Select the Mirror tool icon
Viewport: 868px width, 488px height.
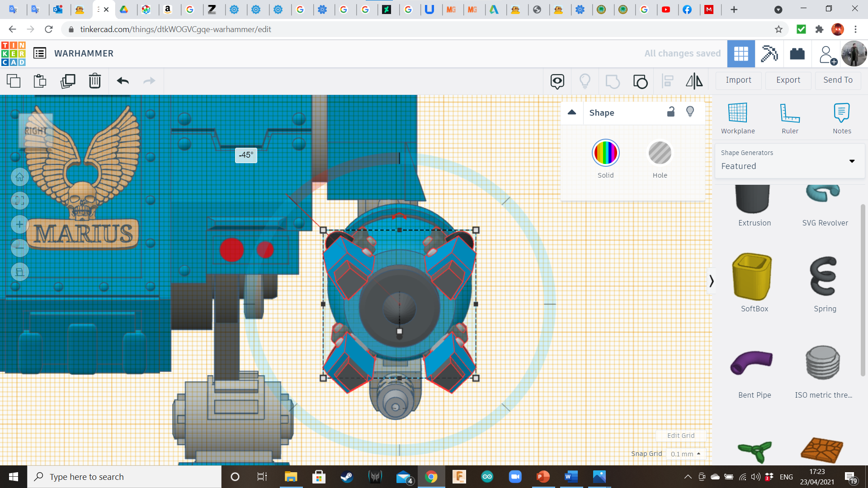[694, 81]
